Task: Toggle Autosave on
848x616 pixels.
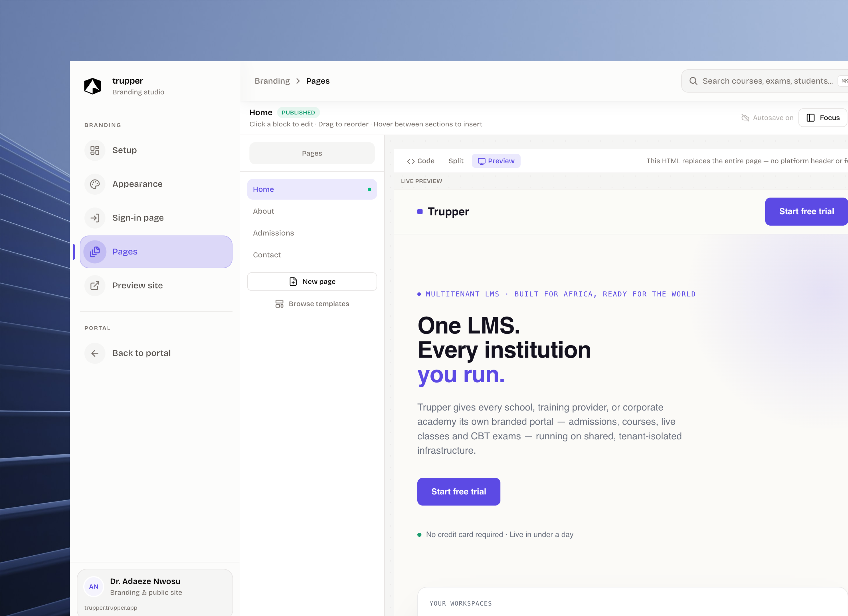Action: click(x=767, y=118)
